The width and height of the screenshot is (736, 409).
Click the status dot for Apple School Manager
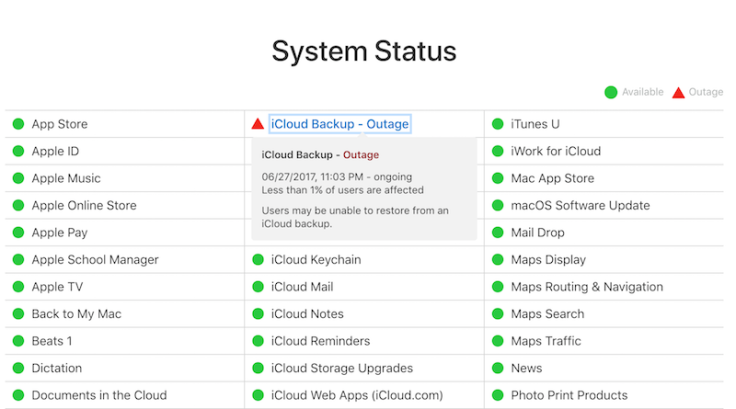(18, 260)
